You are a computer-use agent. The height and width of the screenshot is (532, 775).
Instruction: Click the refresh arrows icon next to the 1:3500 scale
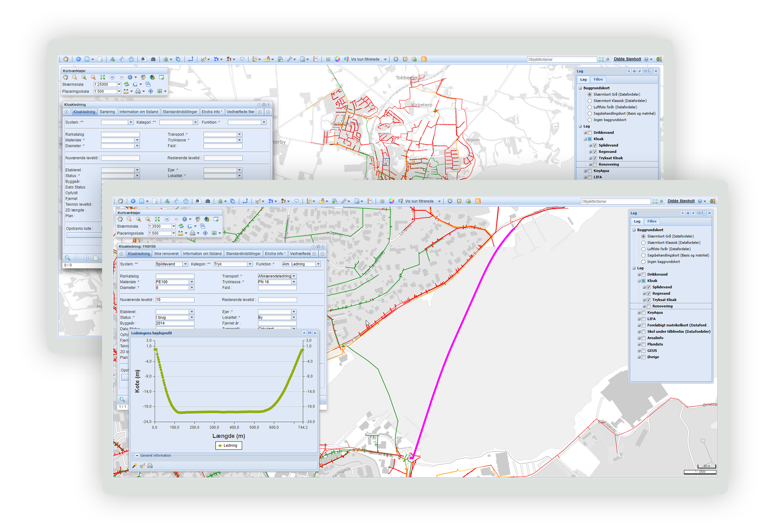point(181,226)
